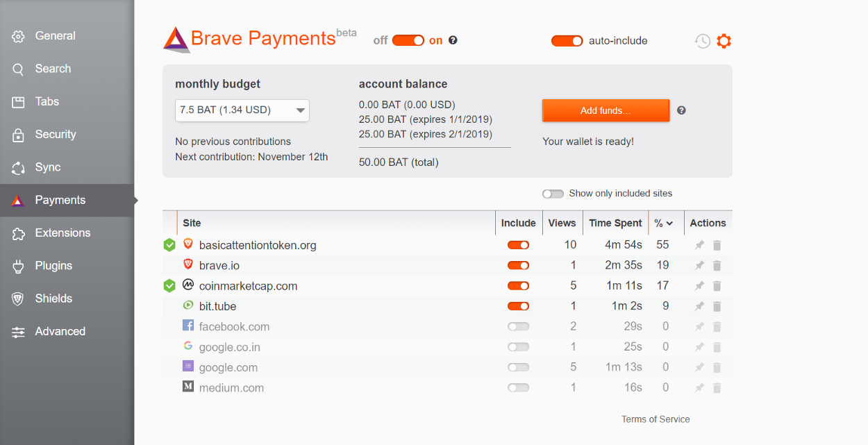Sort by Include column header
Screen dimensions: 868x445
[x=519, y=223]
